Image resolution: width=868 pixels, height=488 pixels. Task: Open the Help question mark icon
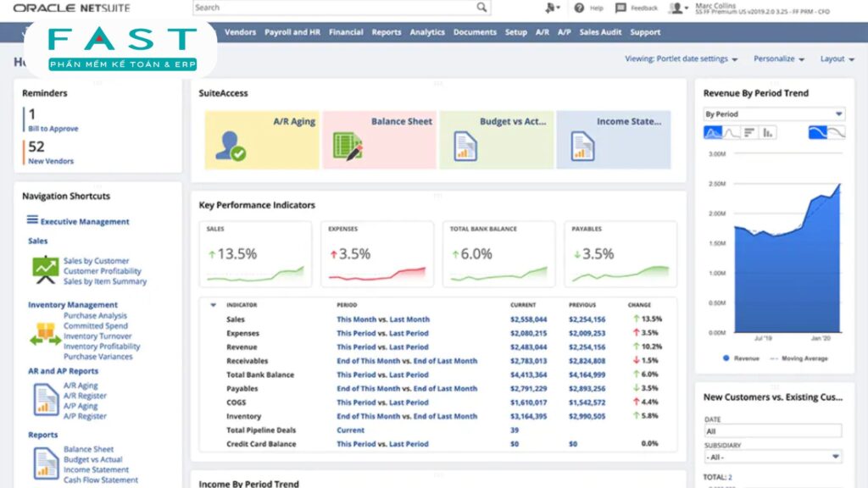point(579,8)
